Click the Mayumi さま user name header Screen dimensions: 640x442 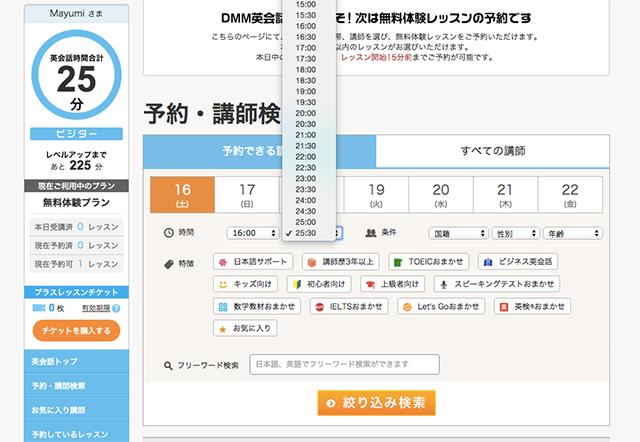[76, 13]
